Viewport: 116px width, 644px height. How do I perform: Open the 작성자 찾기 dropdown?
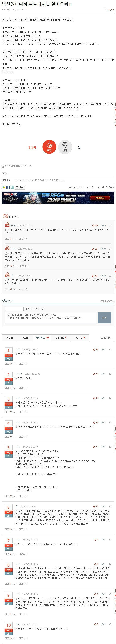point(107,338)
